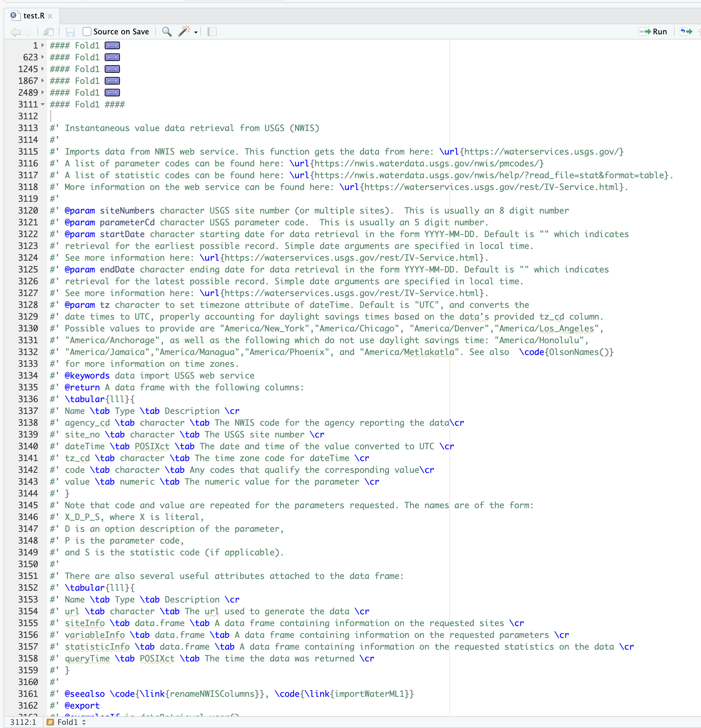Click the compile report notebook icon

[x=212, y=32]
